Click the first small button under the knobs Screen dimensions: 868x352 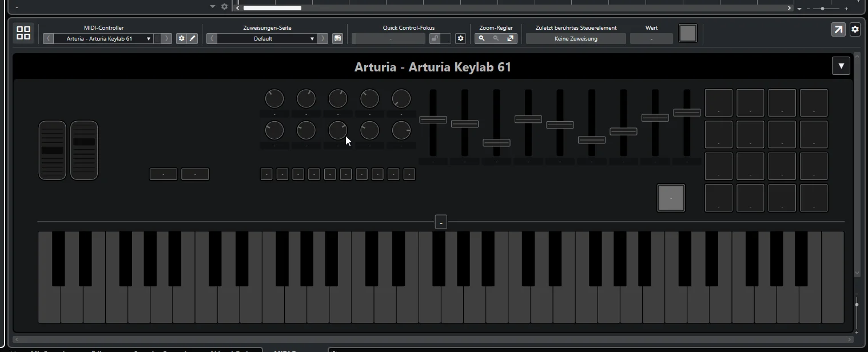pyautogui.click(x=266, y=174)
